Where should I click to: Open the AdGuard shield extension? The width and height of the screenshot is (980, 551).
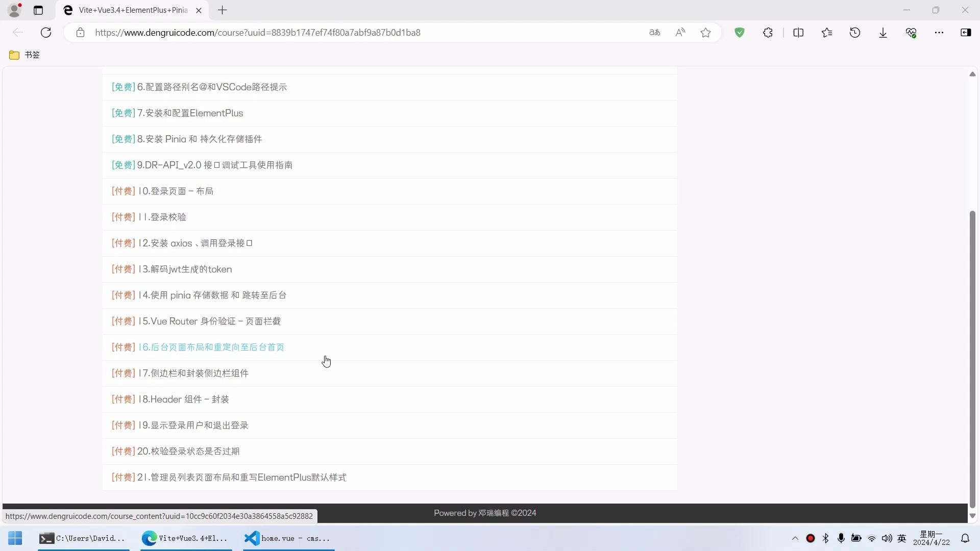740,32
